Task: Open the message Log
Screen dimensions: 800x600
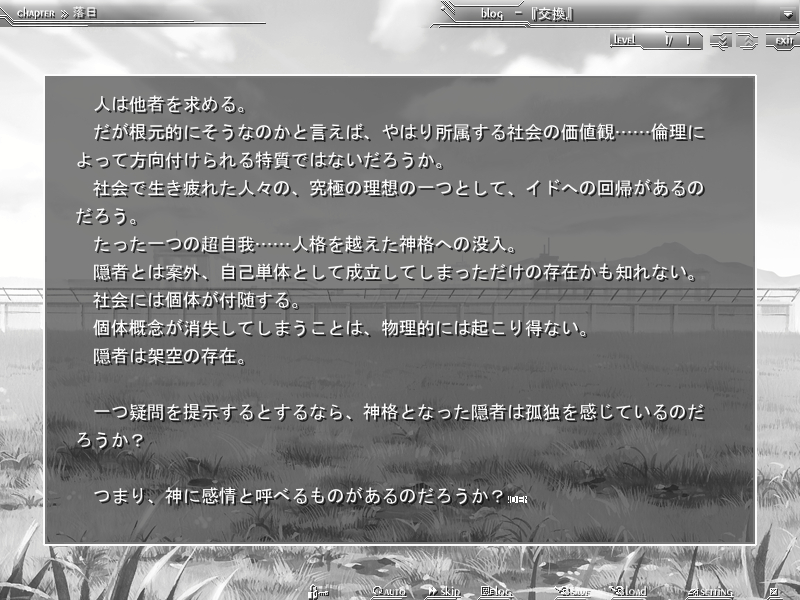Action: 496,592
